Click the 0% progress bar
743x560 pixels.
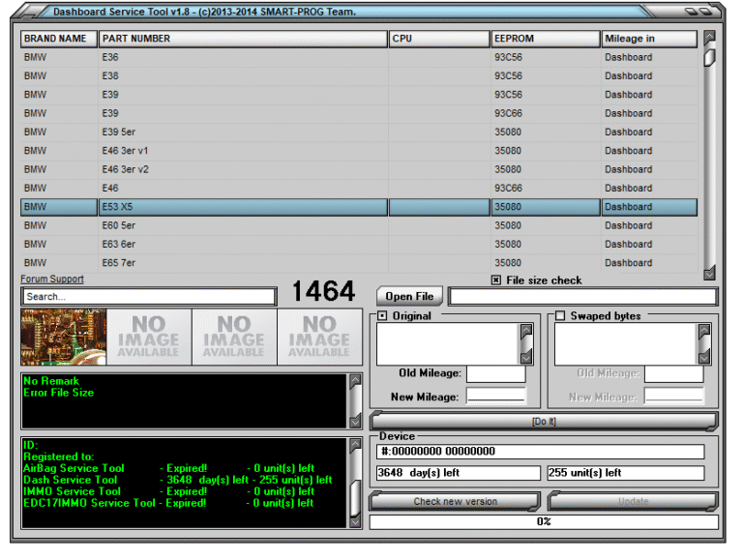coord(544,521)
